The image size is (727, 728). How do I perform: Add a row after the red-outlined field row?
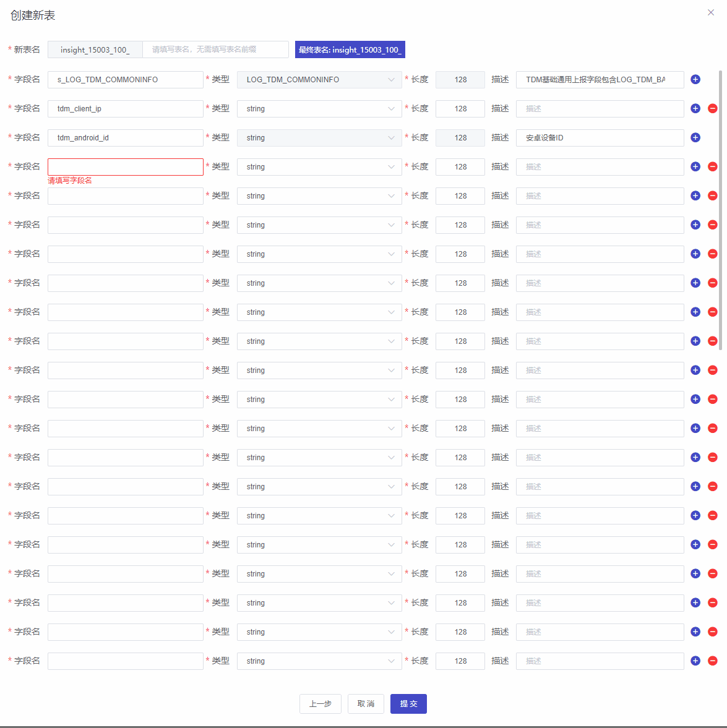tap(695, 167)
